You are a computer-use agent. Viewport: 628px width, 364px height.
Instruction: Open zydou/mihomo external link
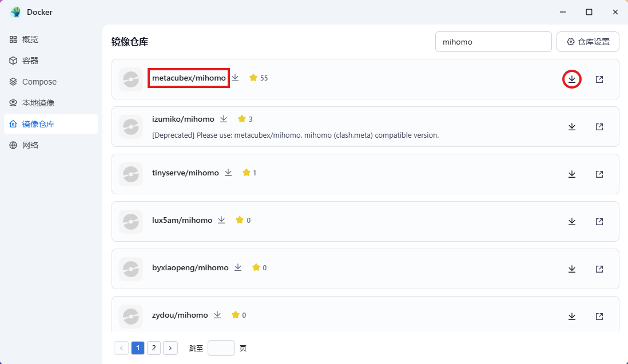tap(599, 317)
